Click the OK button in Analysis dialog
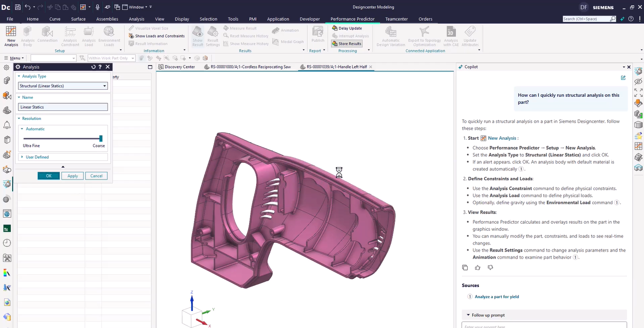644x328 pixels. pyautogui.click(x=49, y=176)
